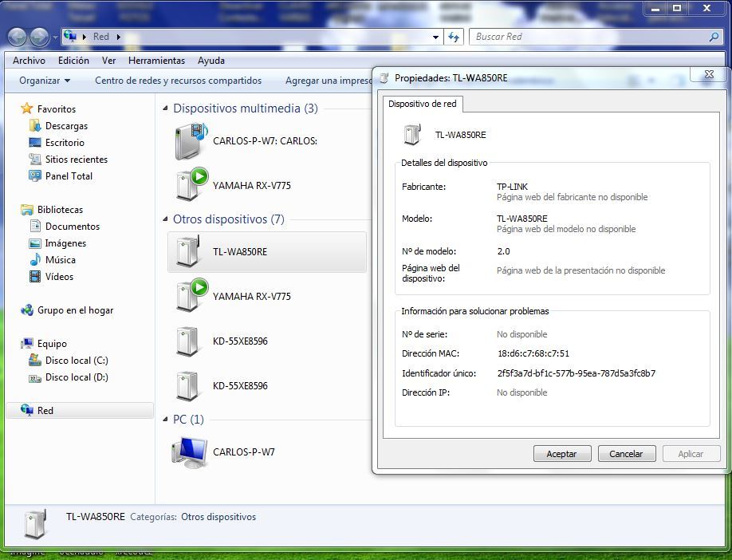Open the Herramientas menu
This screenshot has height=560, width=732.
[156, 61]
